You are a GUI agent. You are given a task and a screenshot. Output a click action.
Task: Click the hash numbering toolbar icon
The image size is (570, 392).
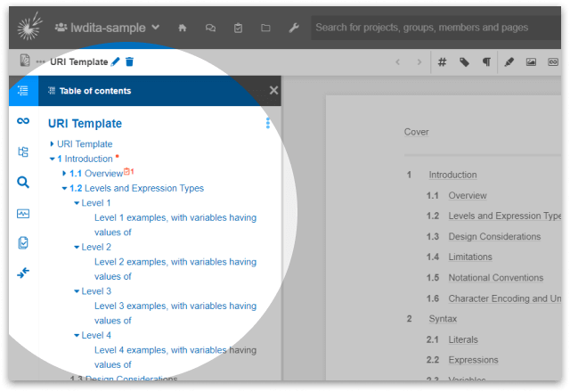442,62
